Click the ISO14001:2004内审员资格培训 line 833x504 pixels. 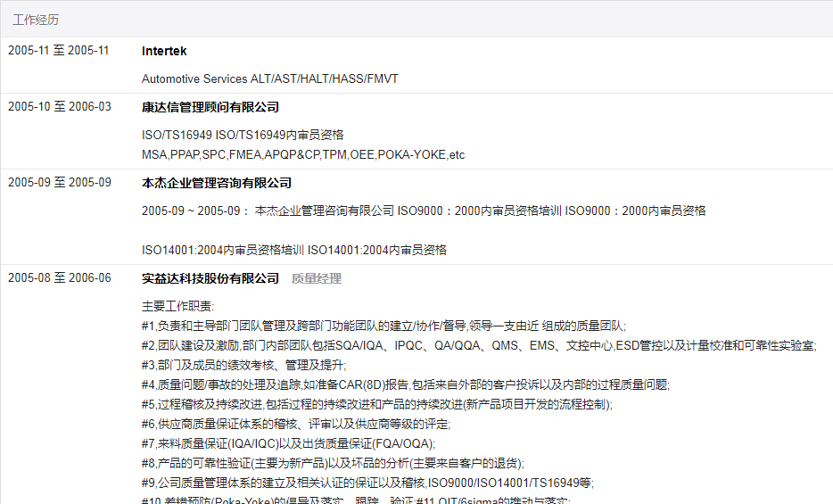coord(294,250)
